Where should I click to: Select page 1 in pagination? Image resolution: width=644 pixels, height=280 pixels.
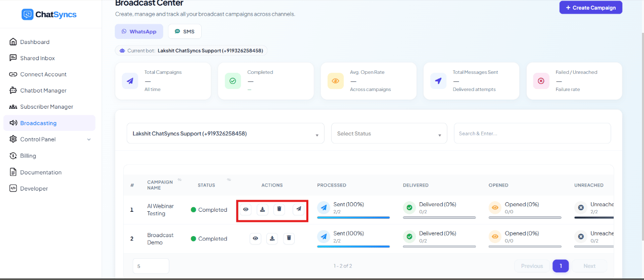(x=561, y=266)
